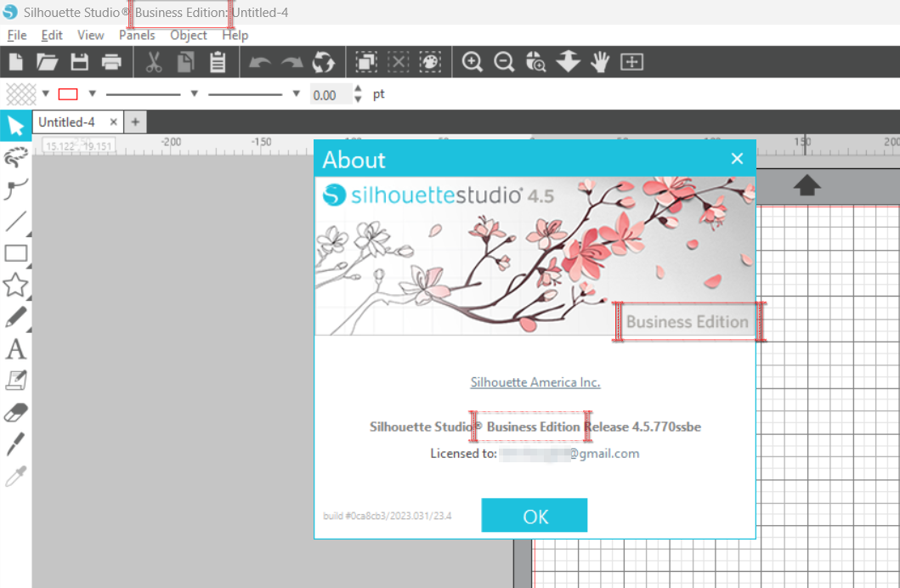Increase line thickness with up arrow
This screenshot has height=588, width=900.
pyautogui.click(x=358, y=89)
